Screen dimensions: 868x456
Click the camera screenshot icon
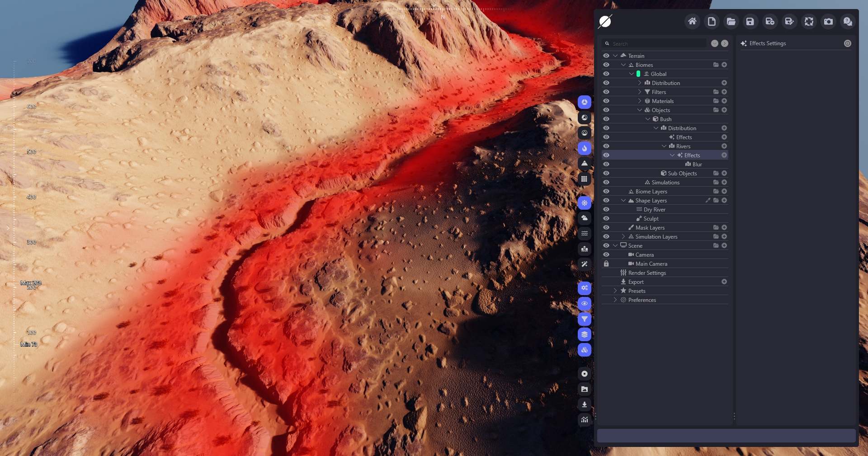[x=828, y=21]
